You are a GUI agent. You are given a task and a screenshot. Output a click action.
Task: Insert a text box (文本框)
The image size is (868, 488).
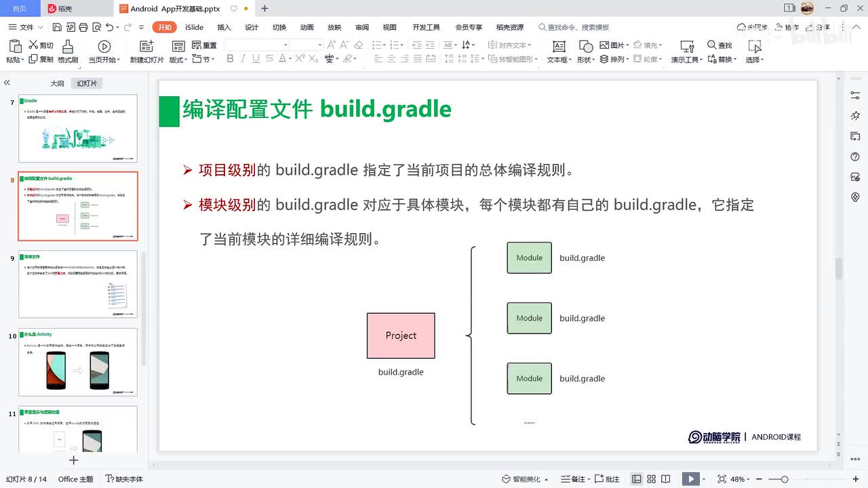click(559, 52)
